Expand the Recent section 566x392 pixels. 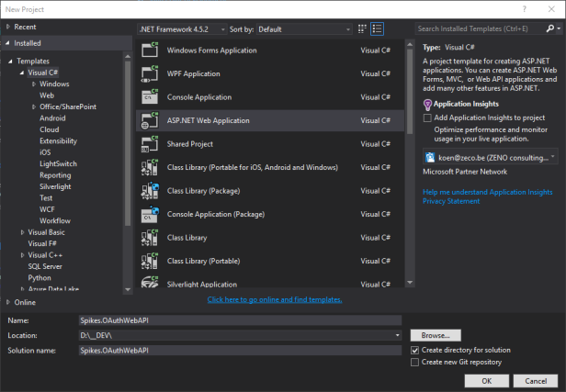tap(8, 27)
